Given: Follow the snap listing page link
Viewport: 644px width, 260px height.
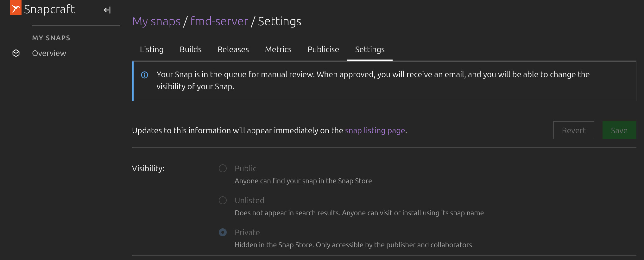Looking at the screenshot, I should [375, 130].
